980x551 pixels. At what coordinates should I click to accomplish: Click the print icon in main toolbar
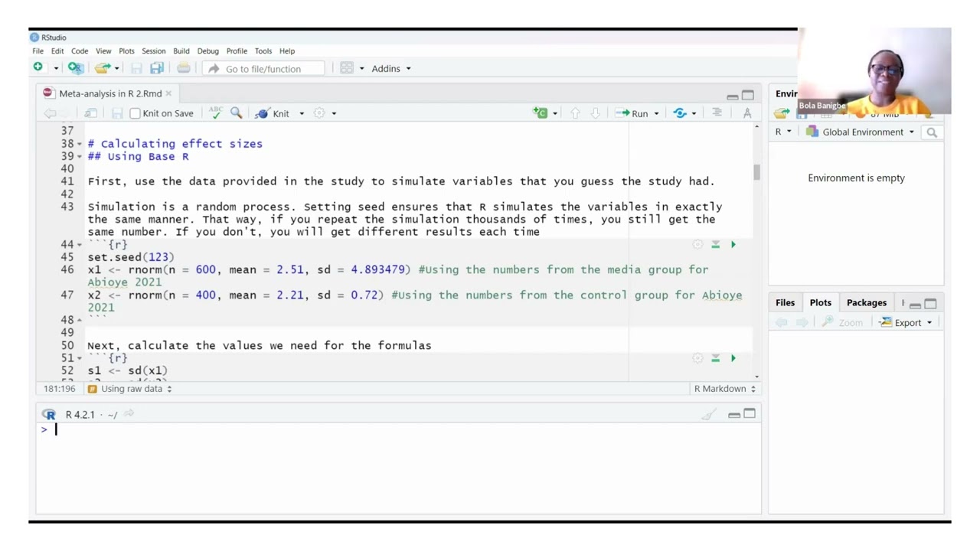(184, 68)
